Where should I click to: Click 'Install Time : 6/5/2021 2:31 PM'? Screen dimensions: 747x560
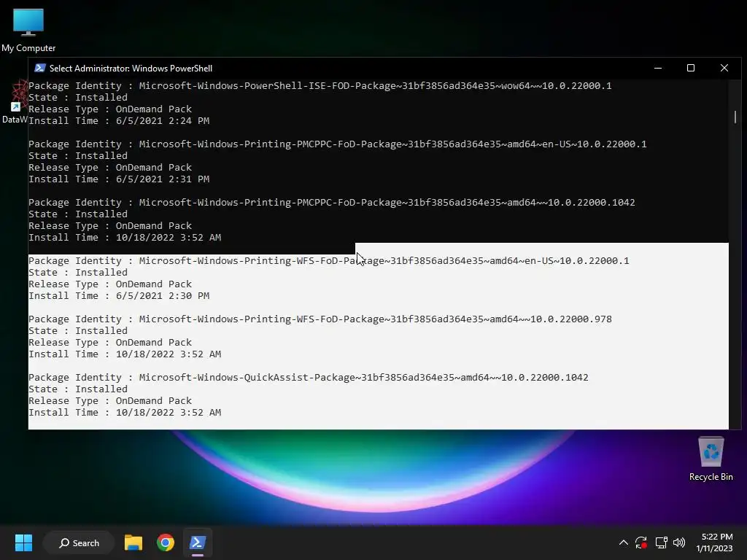coord(119,179)
